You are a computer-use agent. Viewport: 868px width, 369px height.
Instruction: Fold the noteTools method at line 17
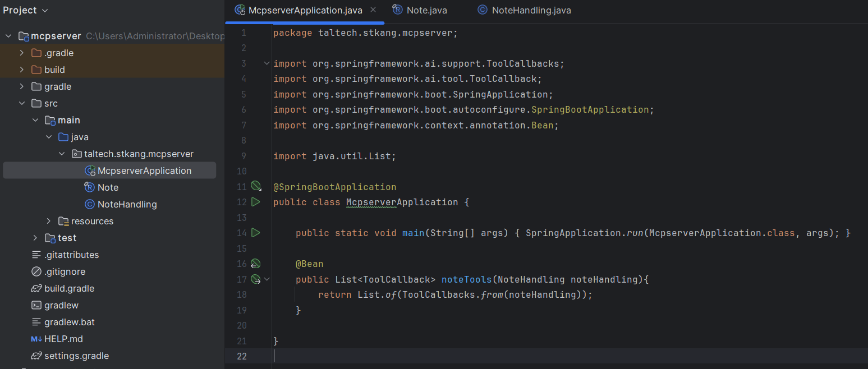[267, 279]
